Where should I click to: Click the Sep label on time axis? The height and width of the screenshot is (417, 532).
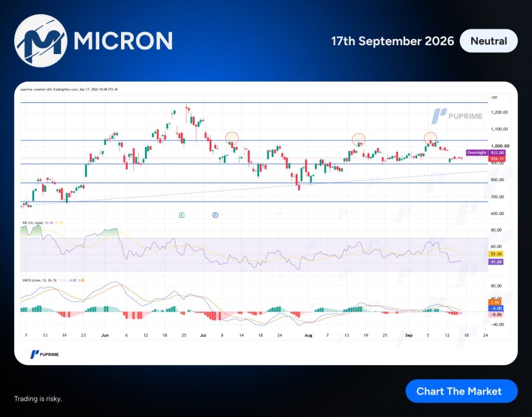click(409, 335)
